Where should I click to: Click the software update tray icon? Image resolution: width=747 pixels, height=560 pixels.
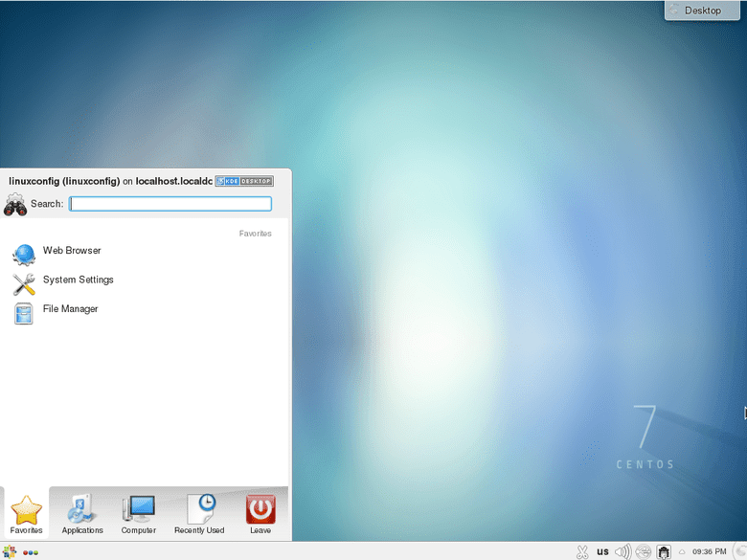click(664, 552)
